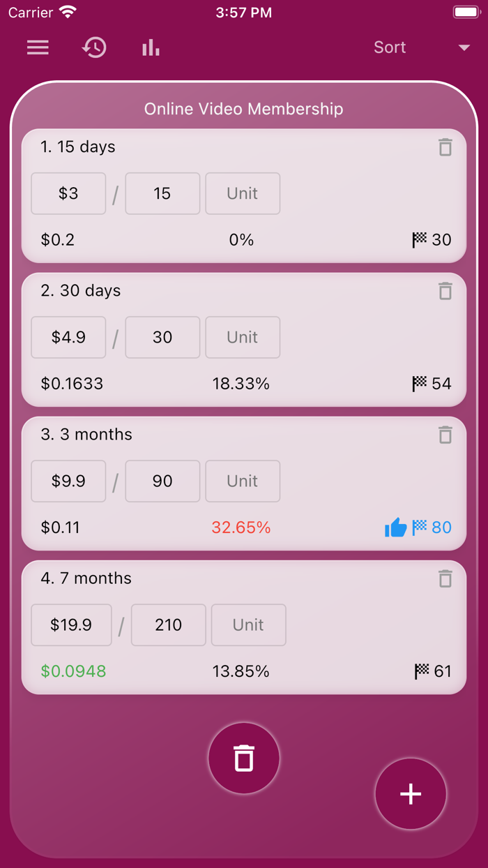Click the red 32.65% percentage label

click(241, 527)
